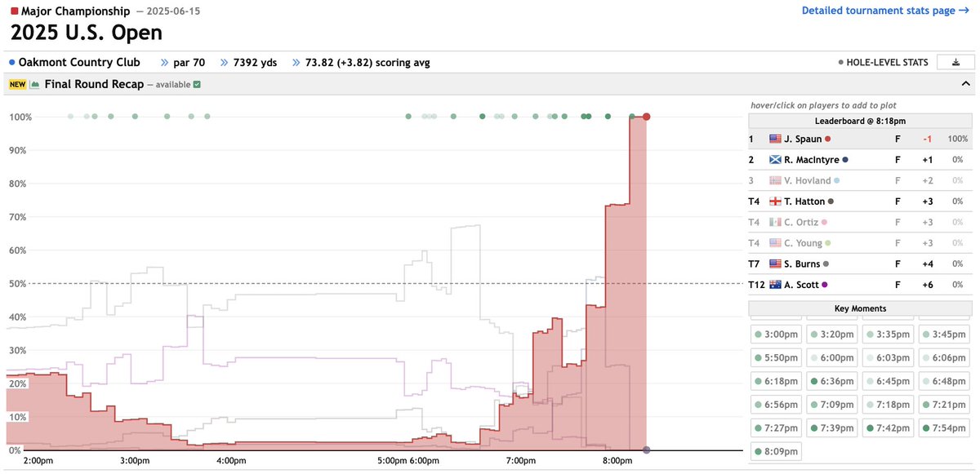Click the Leaderboard @ 8:18pm header
This screenshot has height=474, width=980.
(860, 121)
